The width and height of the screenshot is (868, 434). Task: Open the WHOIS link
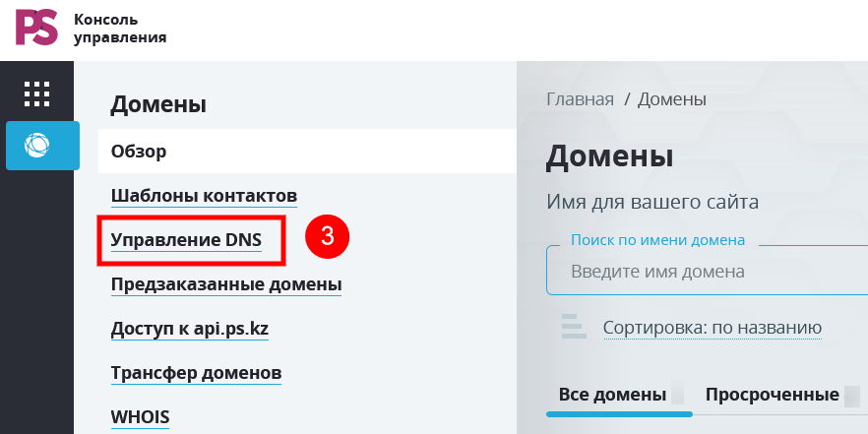pyautogui.click(x=140, y=416)
